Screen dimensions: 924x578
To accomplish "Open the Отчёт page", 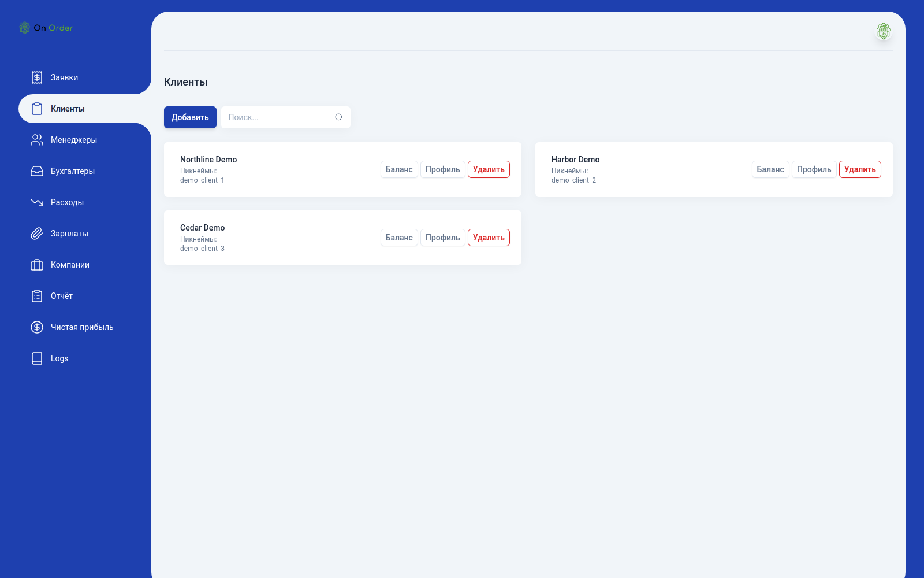I will tap(85, 296).
